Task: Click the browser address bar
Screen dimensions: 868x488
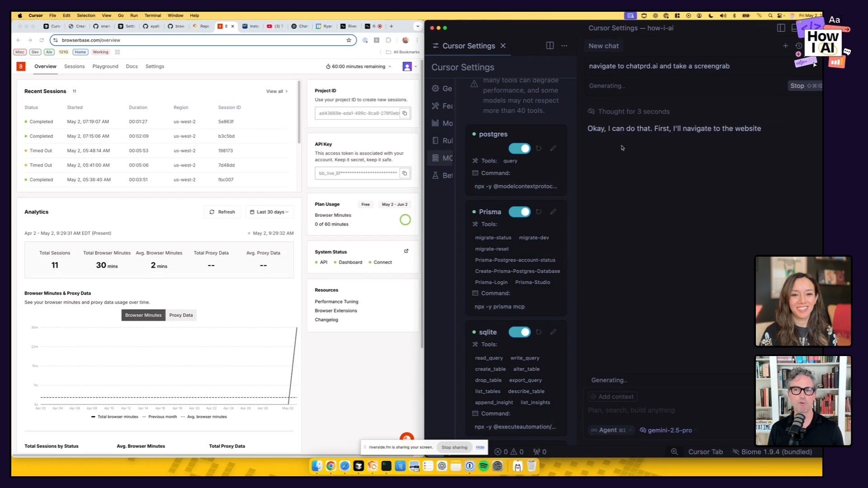Action: 203,40
